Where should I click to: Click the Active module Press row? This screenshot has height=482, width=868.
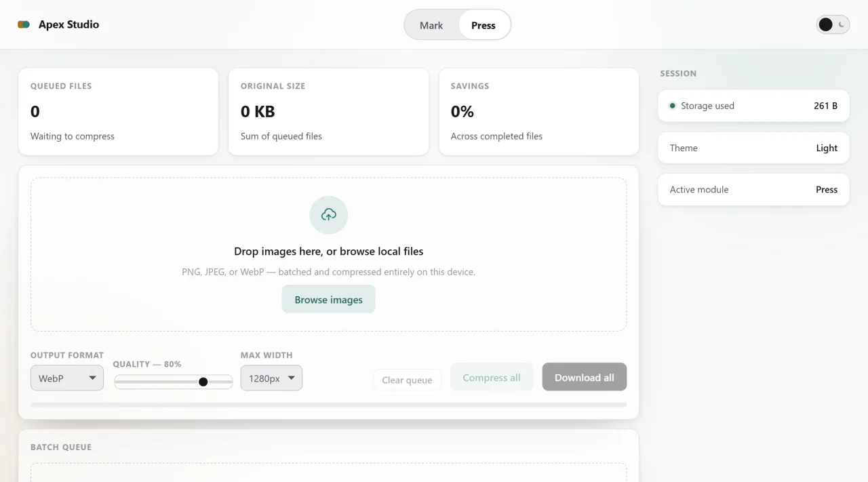pyautogui.click(x=753, y=190)
